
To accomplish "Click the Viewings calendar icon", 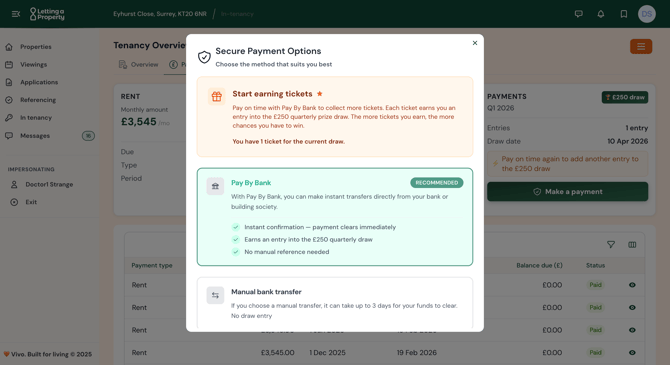I will pyautogui.click(x=9, y=65).
